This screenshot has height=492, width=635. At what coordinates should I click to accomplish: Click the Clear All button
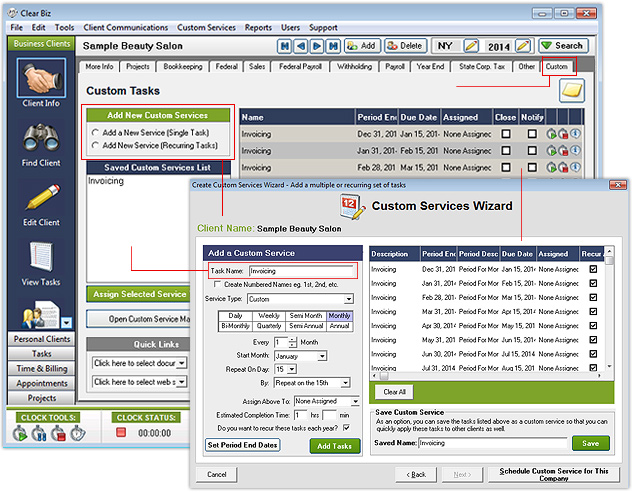[x=394, y=392]
